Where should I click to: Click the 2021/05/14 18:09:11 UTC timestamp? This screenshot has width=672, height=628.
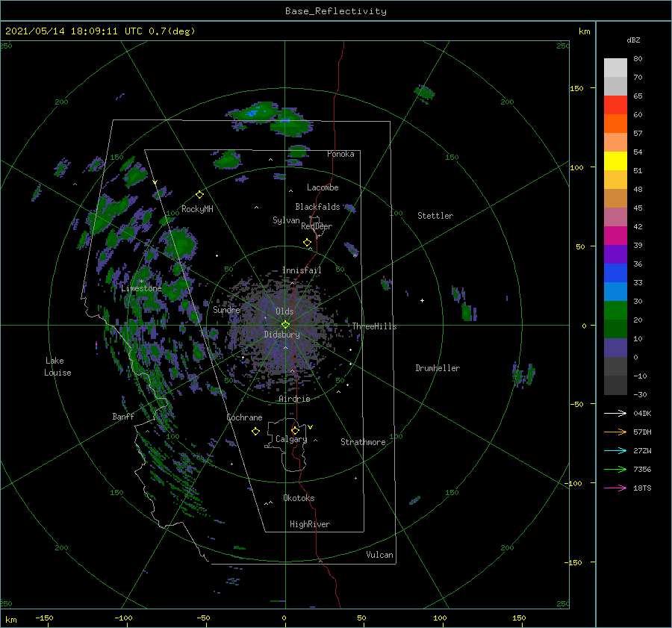click(x=100, y=31)
